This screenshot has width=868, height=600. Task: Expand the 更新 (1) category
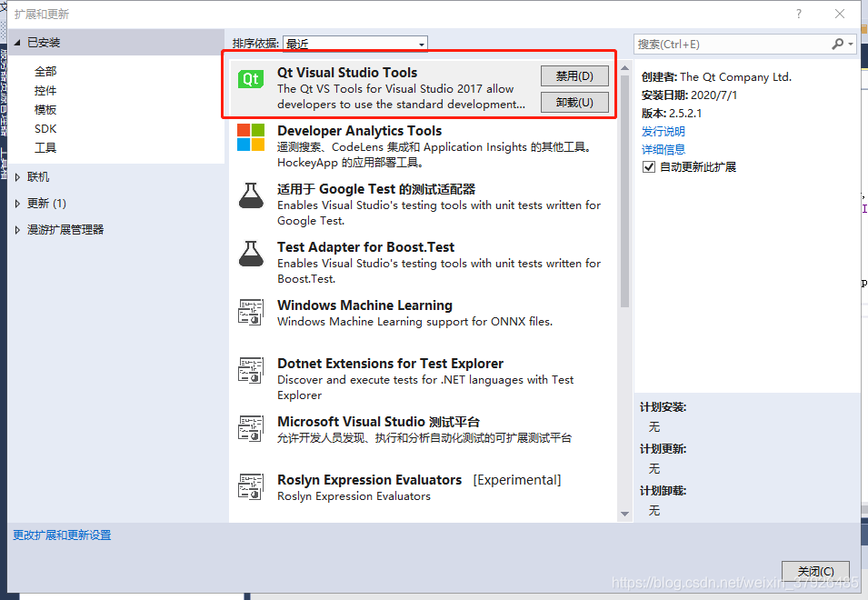click(x=17, y=203)
